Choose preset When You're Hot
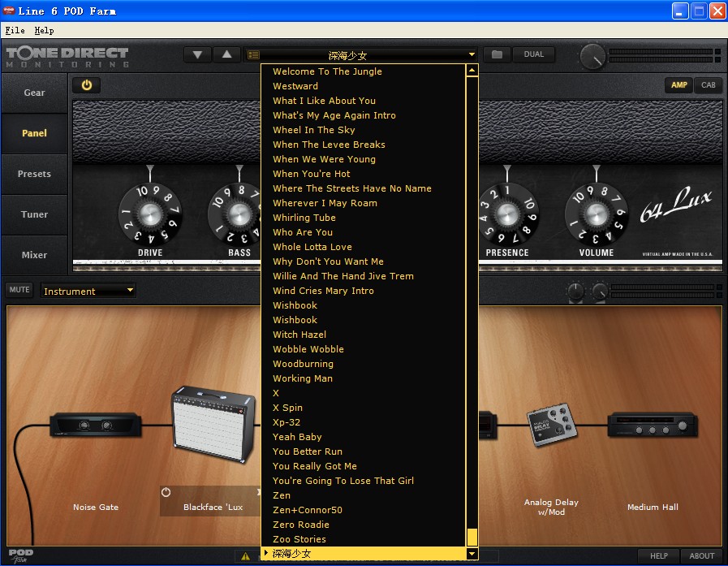This screenshot has height=566, width=728. pyautogui.click(x=363, y=174)
